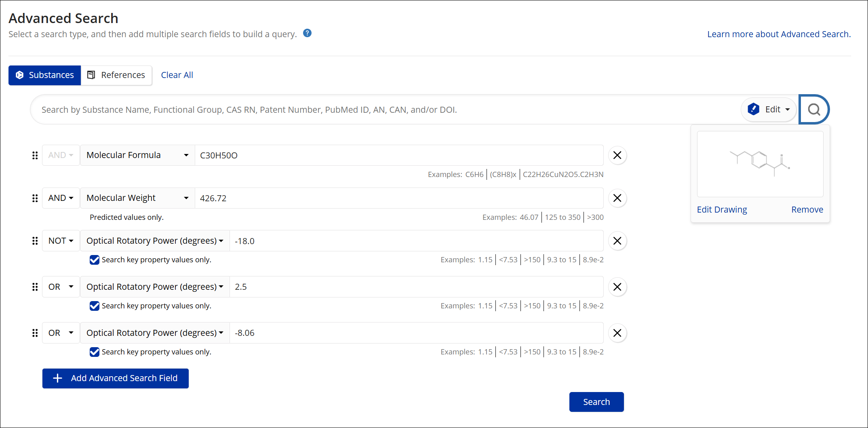Click the Clear All link
Viewport: 868px width, 428px height.
177,75
